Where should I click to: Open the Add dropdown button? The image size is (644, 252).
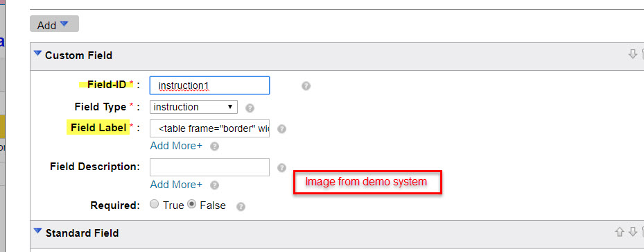[x=54, y=24]
